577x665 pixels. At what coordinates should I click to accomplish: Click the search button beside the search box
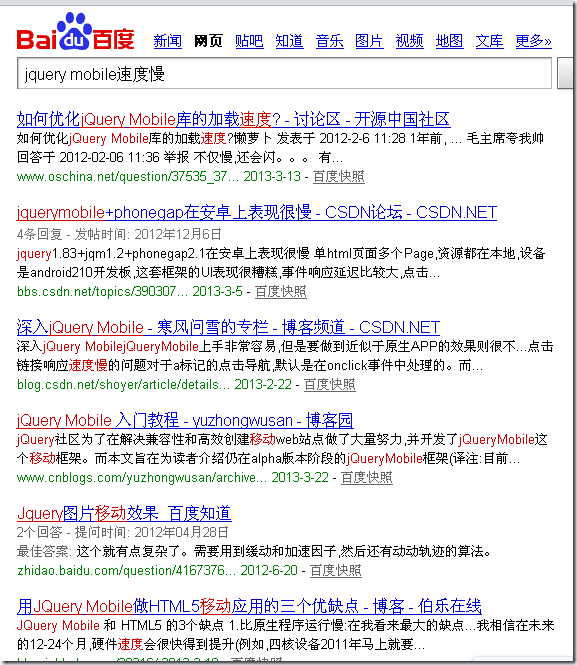(567, 73)
